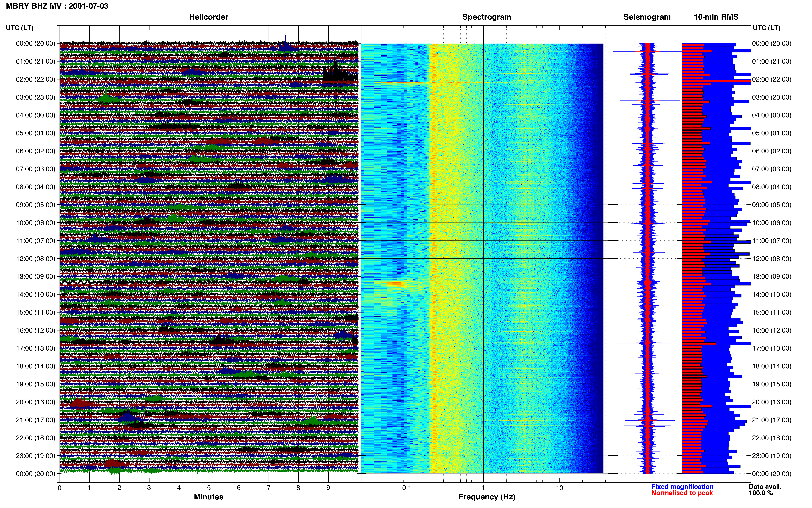Click the left time label 09:00 (05:00)
The height and width of the screenshot is (508, 812).
[x=36, y=205]
